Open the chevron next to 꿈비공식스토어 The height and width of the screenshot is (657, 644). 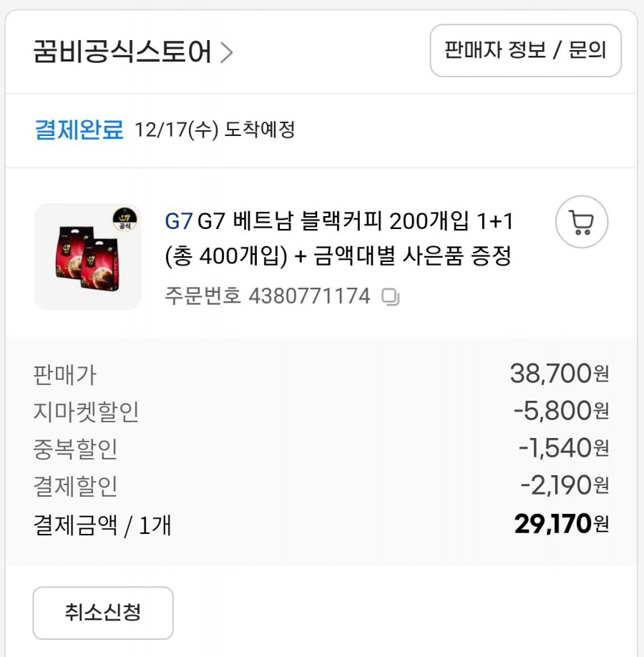coord(227,52)
